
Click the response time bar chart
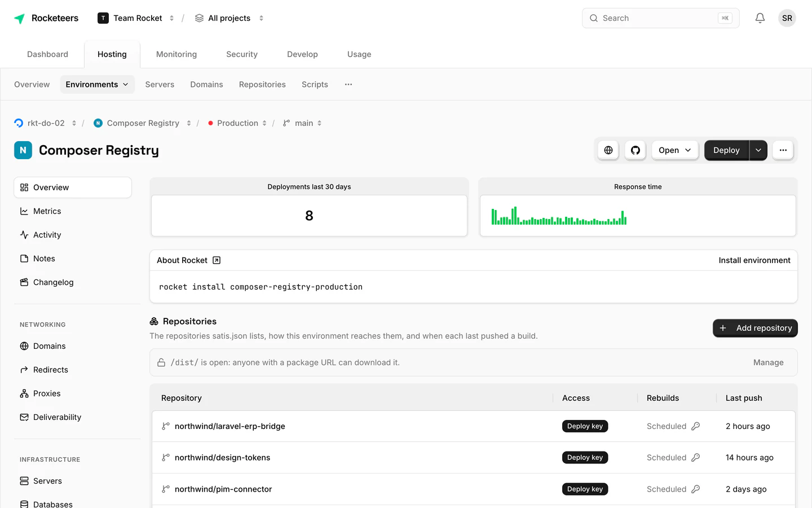click(559, 216)
